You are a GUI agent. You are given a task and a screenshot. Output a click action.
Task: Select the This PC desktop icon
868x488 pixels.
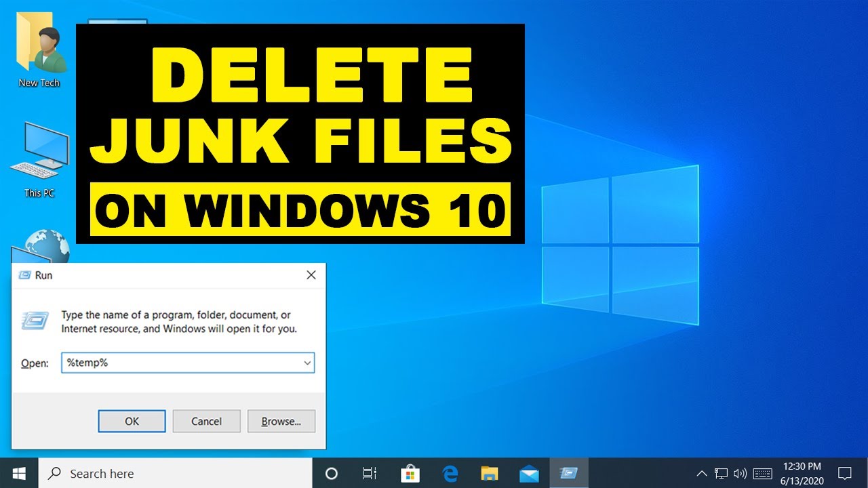[x=39, y=159]
